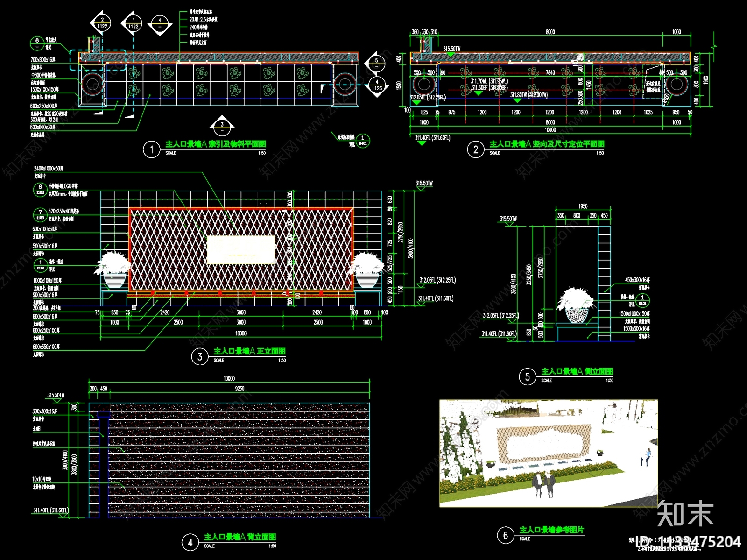Select callout circle 1 in side elevation
Image resolution: width=747 pixels, height=560 pixels.
point(642,300)
